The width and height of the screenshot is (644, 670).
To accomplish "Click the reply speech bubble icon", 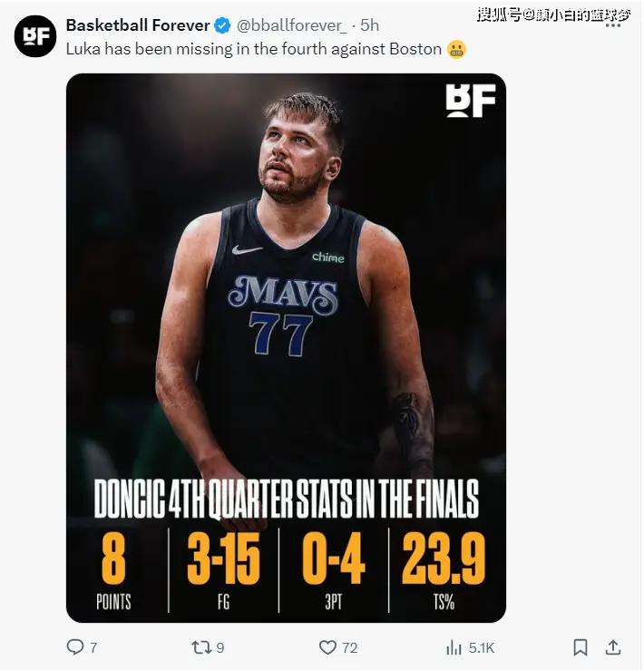I will [75, 647].
